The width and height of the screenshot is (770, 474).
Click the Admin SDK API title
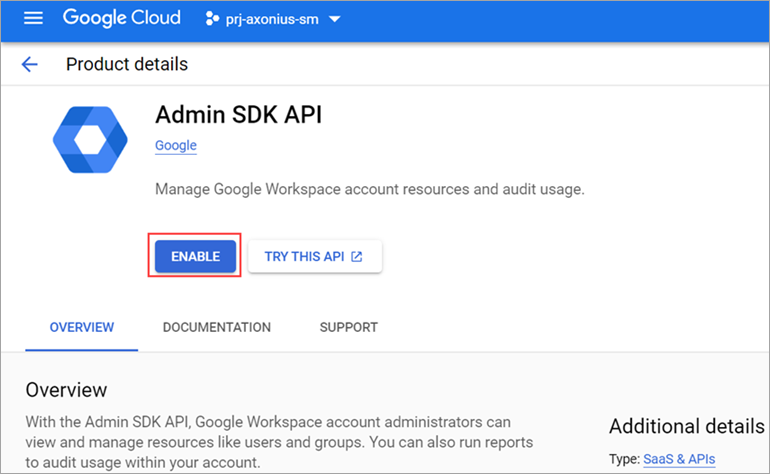[x=238, y=115]
